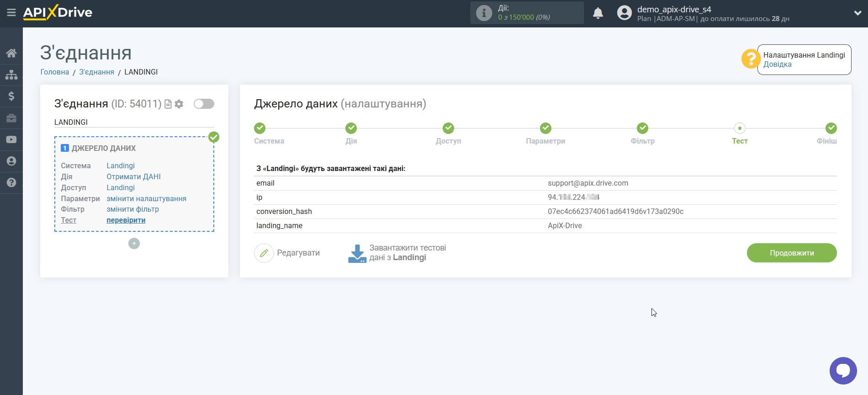The image size is (868, 395).
Task: Click Отримати ДАНІ action link
Action: pos(133,176)
